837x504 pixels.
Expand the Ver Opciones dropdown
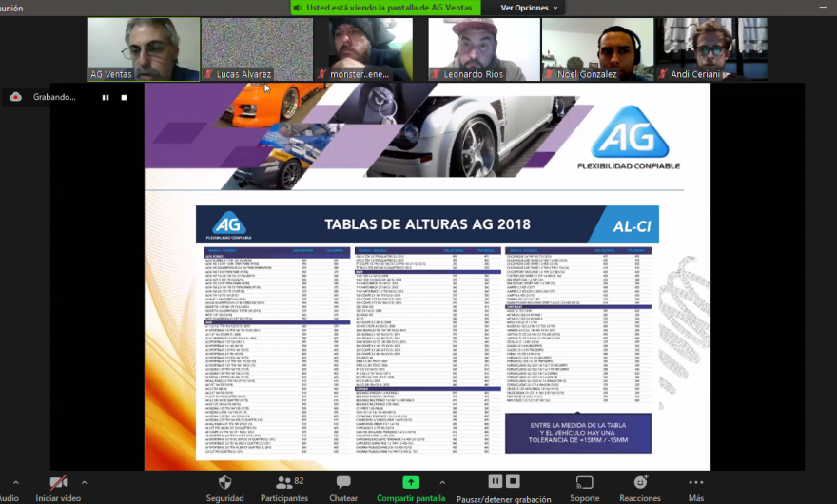(530, 8)
